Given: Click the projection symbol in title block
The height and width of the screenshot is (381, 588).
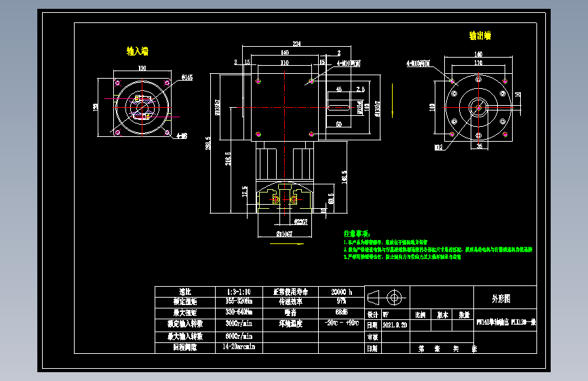Looking at the screenshot, I should 385,298.
